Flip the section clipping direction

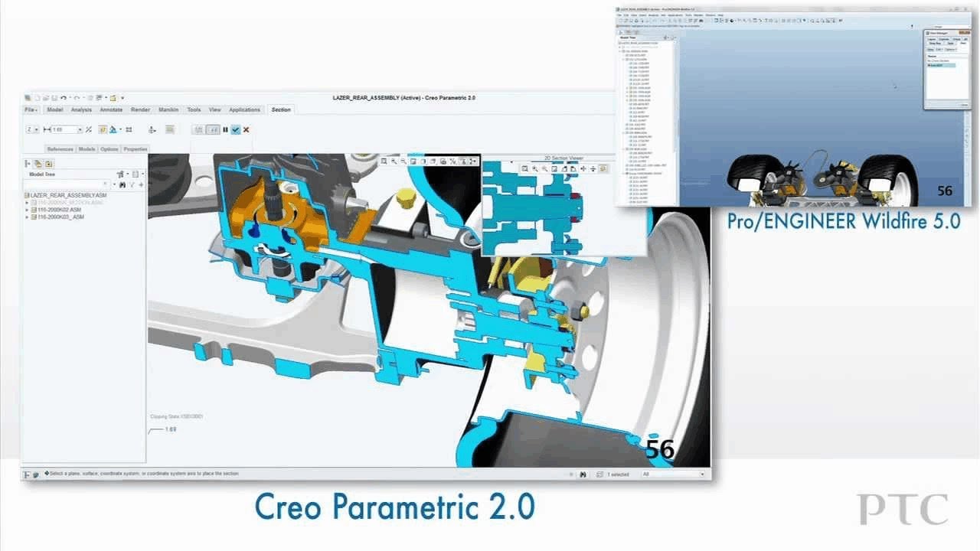(89, 129)
